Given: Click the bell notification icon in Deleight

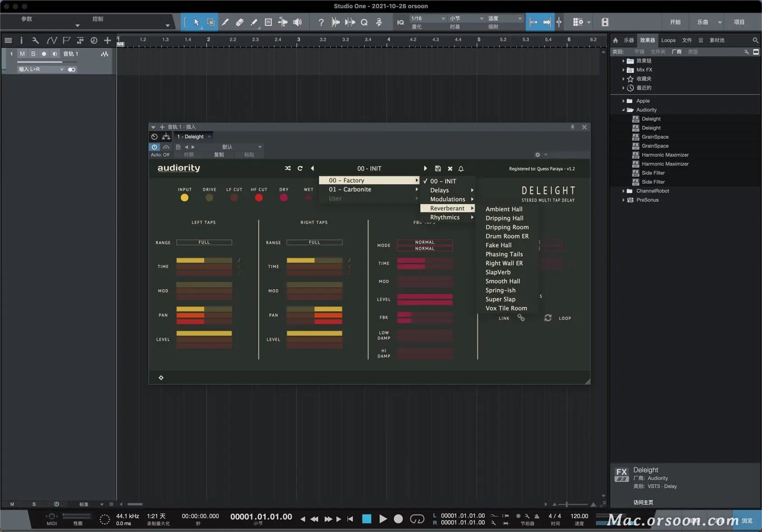Looking at the screenshot, I should 461,168.
